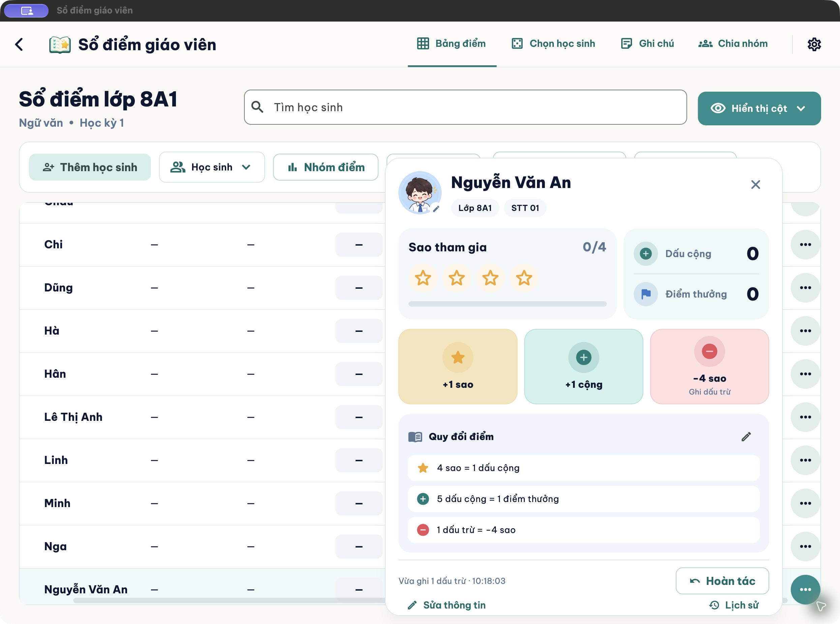840x624 pixels.
Task: Click the Dấu cộng plus icon
Action: point(646,253)
